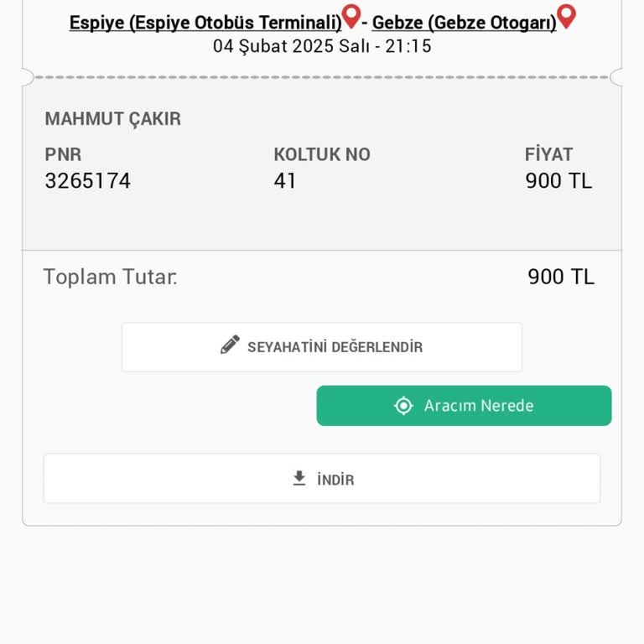
Task: Click the seat number 41
Action: [x=285, y=181]
